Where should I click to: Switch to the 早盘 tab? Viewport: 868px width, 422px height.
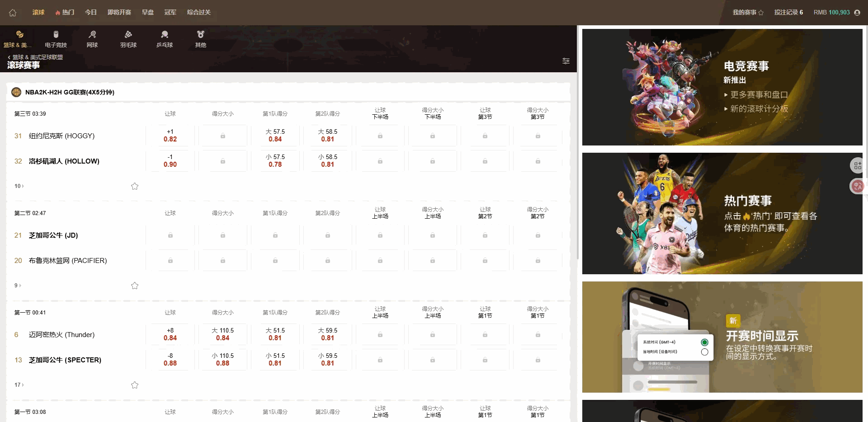[x=148, y=13]
